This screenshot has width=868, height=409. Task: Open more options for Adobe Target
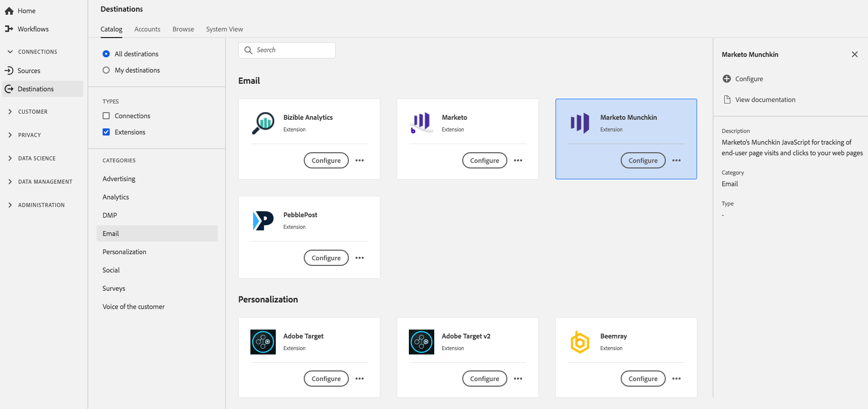(360, 379)
